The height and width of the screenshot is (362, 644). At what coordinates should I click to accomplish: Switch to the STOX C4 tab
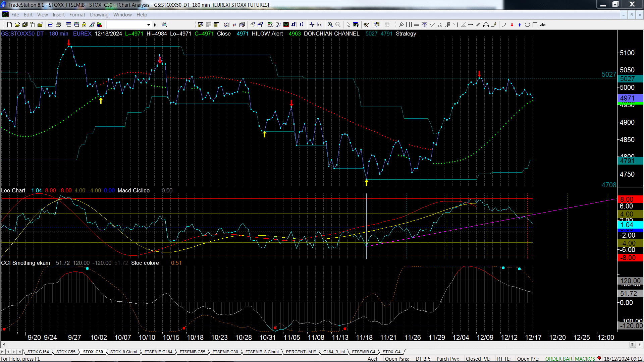coord(391,352)
